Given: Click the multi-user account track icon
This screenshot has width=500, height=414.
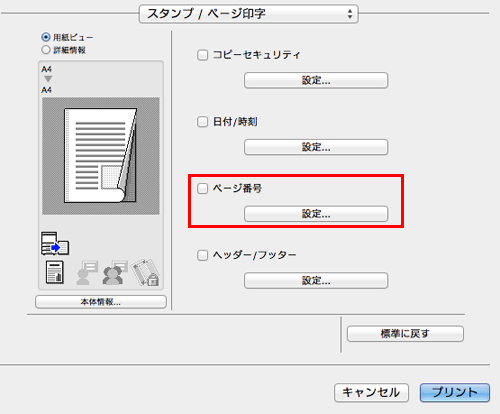Looking at the screenshot, I should [x=115, y=273].
